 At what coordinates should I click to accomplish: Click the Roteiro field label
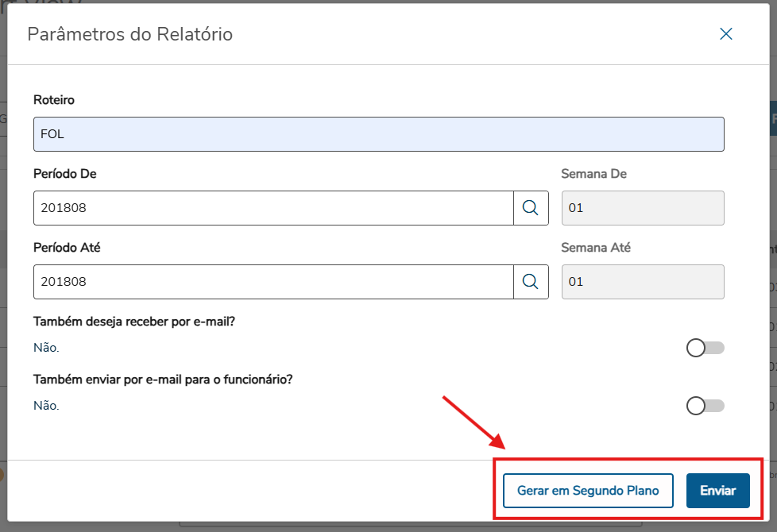[x=54, y=100]
